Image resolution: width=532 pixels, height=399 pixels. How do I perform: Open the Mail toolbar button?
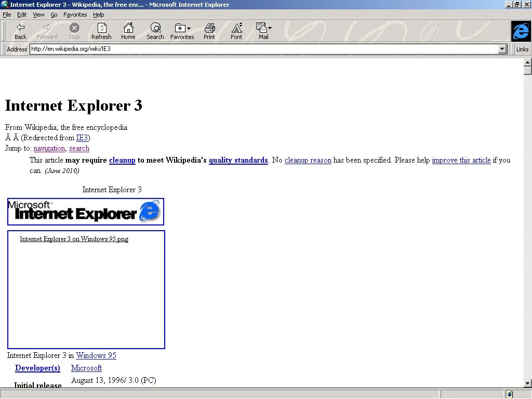pyautogui.click(x=262, y=31)
